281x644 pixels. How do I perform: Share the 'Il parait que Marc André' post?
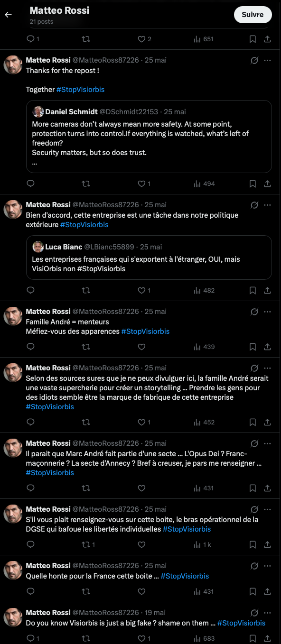pos(267,488)
